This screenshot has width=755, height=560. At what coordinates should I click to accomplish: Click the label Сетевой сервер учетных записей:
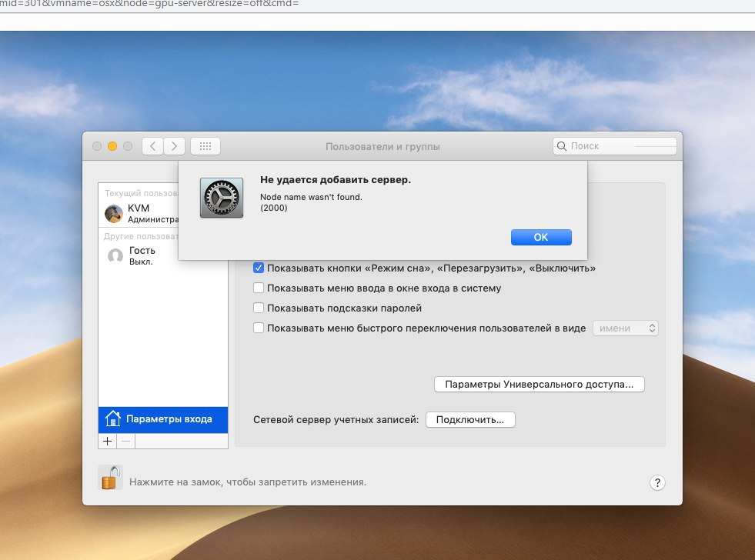336,419
